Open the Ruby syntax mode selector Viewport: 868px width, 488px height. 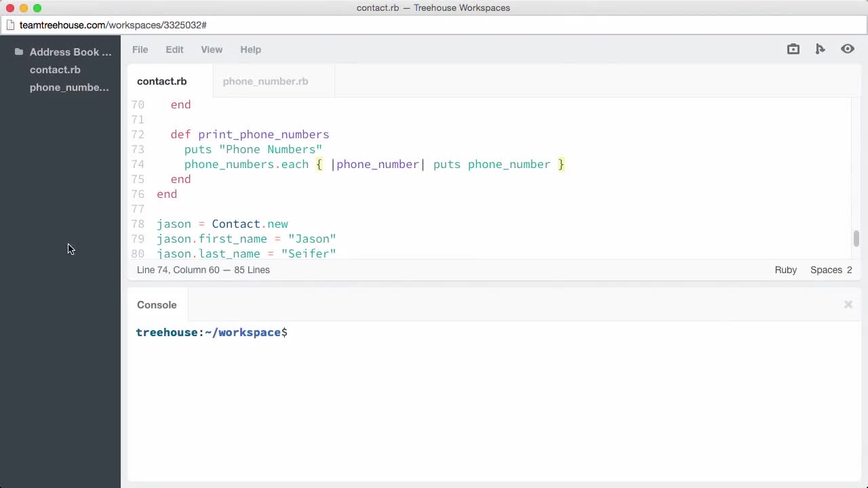coord(785,270)
